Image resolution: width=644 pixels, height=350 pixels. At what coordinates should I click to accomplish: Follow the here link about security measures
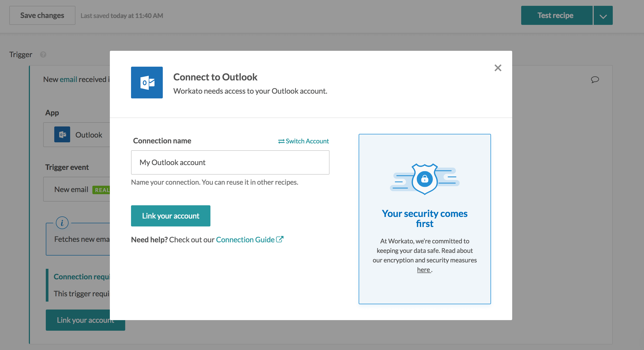point(423,269)
